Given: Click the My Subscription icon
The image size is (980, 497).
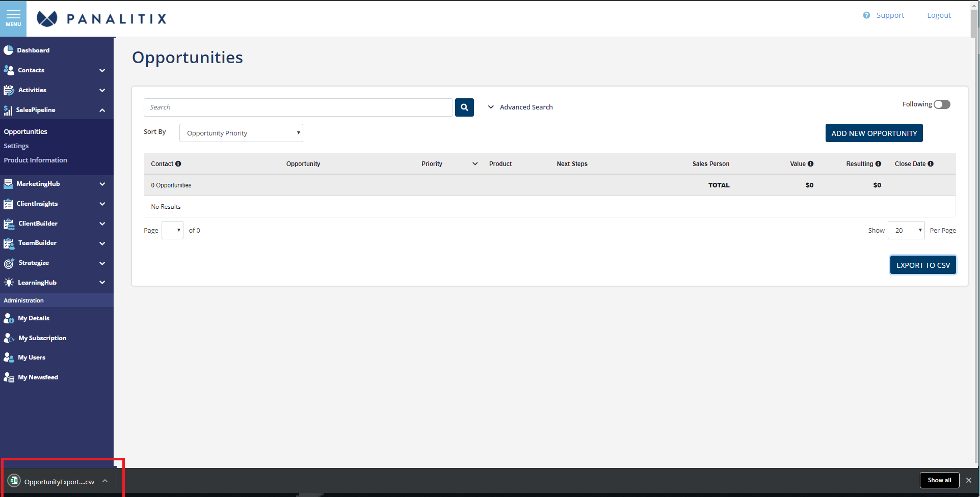Looking at the screenshot, I should click(9, 338).
